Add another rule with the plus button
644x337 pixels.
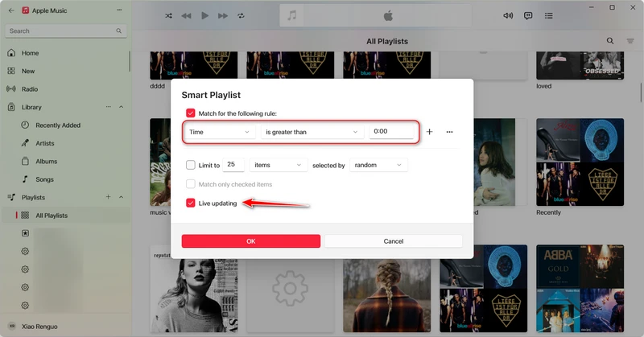(429, 132)
